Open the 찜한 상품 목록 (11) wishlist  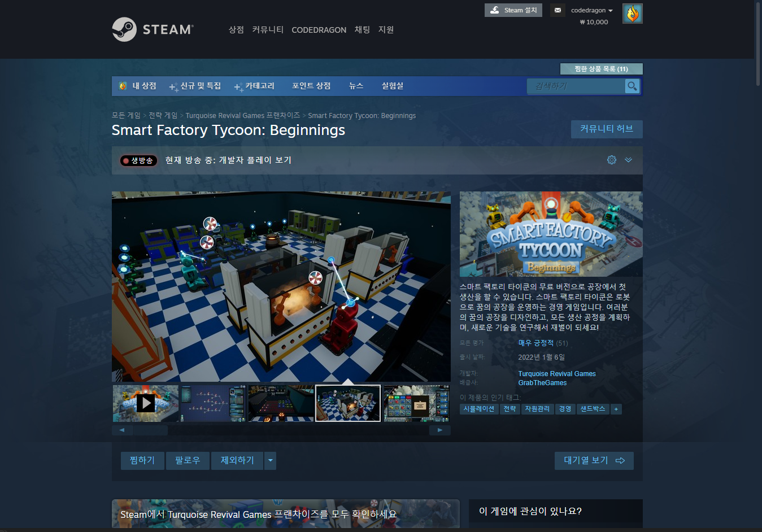click(601, 69)
